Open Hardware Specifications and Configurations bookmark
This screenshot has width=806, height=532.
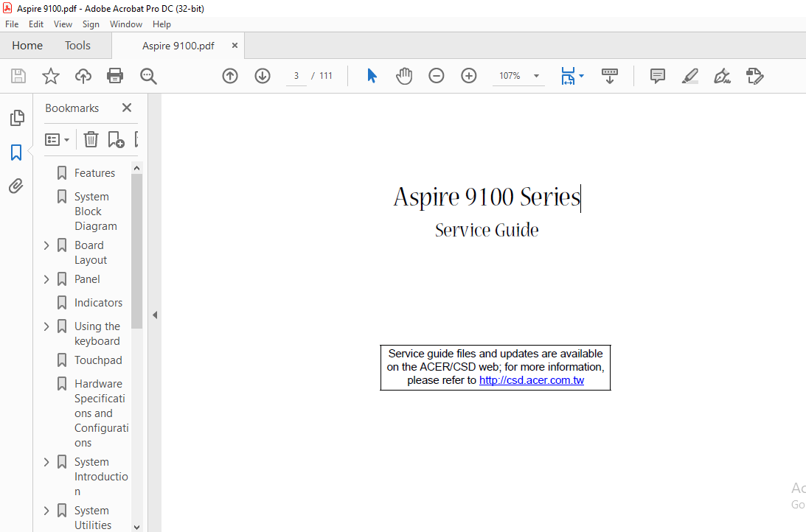click(101, 413)
